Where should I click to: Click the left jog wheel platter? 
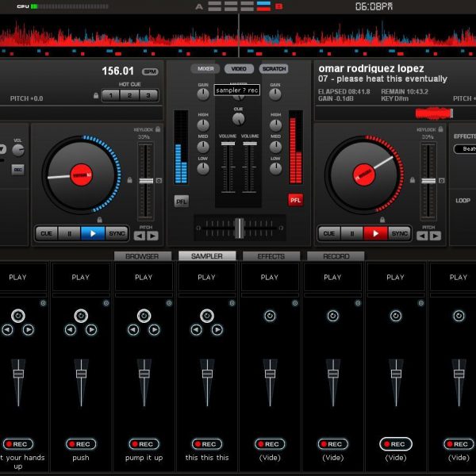click(82, 175)
